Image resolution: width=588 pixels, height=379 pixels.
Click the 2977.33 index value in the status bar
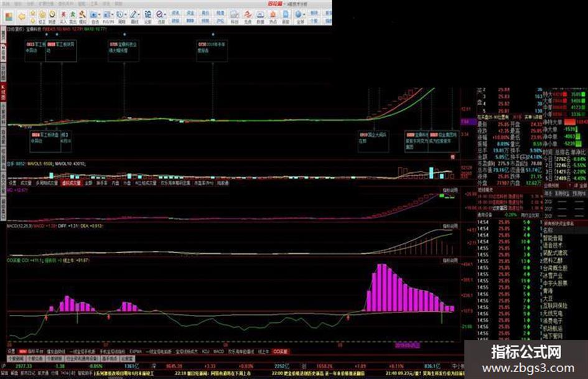click(24, 366)
